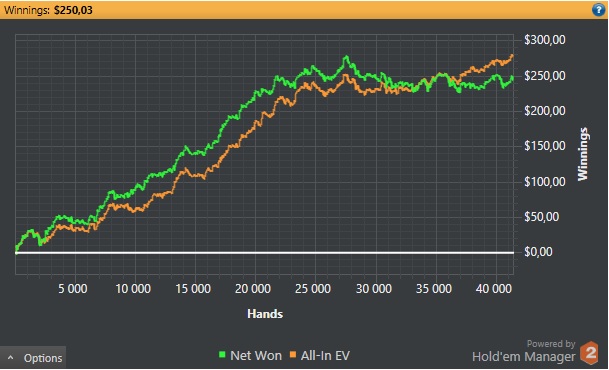Click the blue help question mark icon
This screenshot has width=609, height=370.
click(598, 10)
